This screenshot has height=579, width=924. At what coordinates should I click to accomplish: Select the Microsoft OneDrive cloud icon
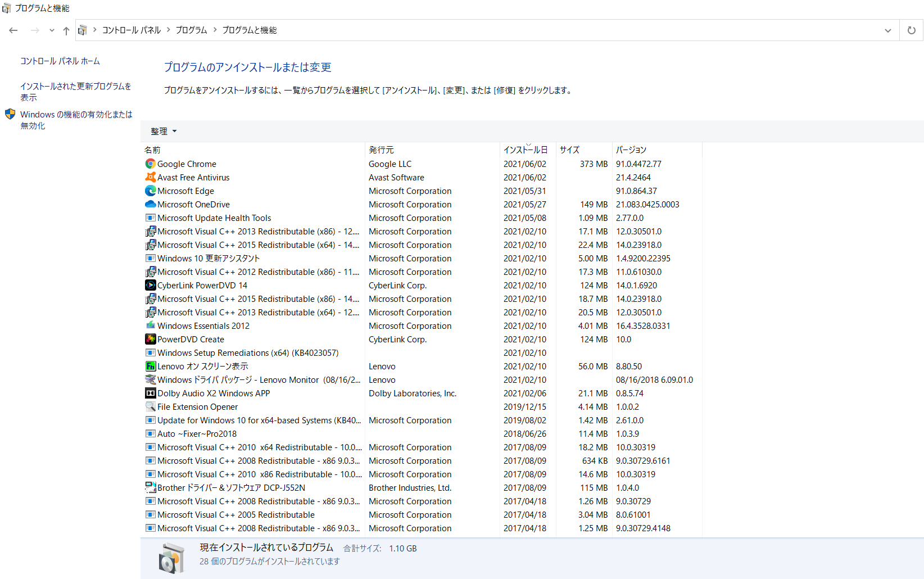(150, 205)
